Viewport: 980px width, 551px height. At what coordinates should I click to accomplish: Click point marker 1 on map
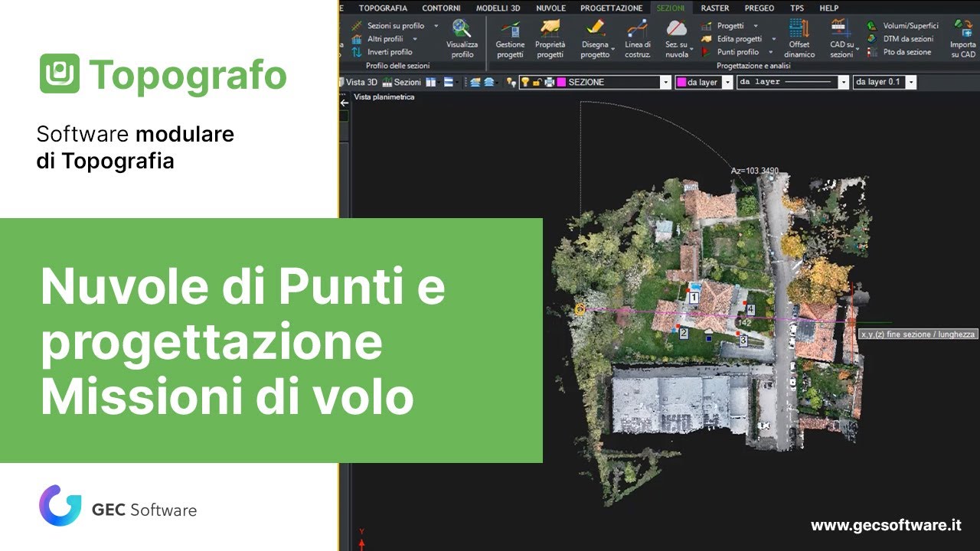click(694, 297)
